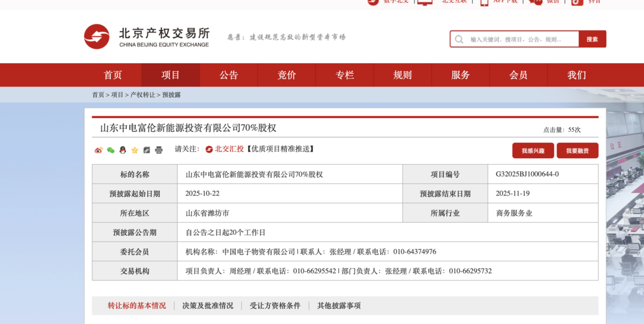Select the 受让方资格条件 tab
644x324 pixels.
275,306
